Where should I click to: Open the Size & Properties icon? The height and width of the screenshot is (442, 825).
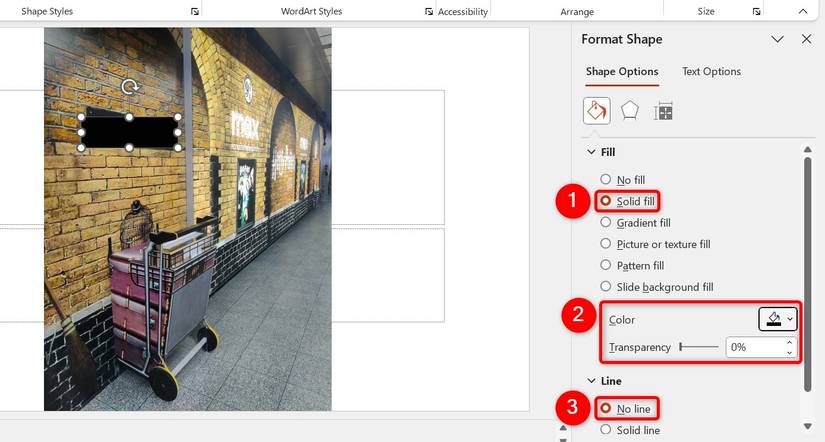663,112
